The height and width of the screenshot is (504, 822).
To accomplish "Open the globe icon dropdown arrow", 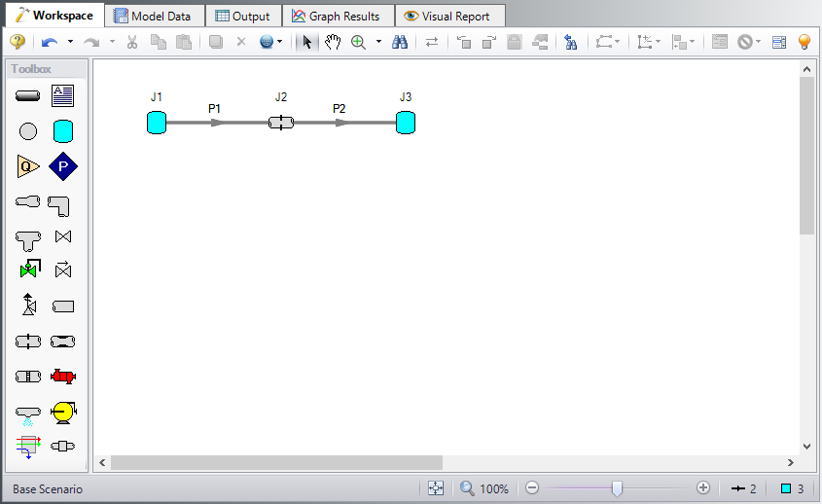I will (280, 42).
